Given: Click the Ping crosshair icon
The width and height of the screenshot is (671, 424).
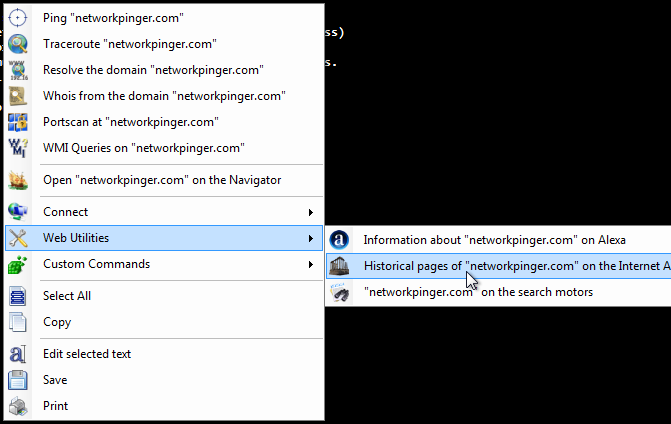Looking at the screenshot, I should (18, 18).
